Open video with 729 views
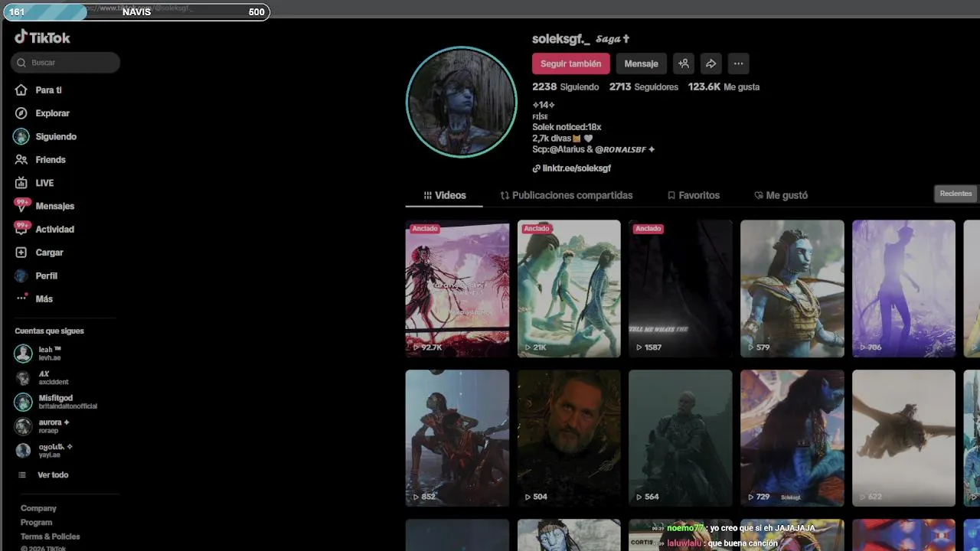980x551 pixels. 792,438
